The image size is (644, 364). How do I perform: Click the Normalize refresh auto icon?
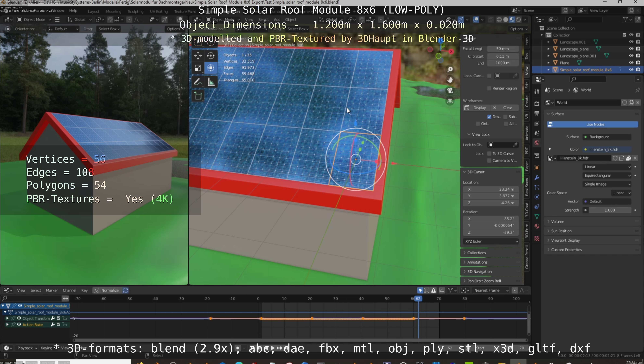126,290
